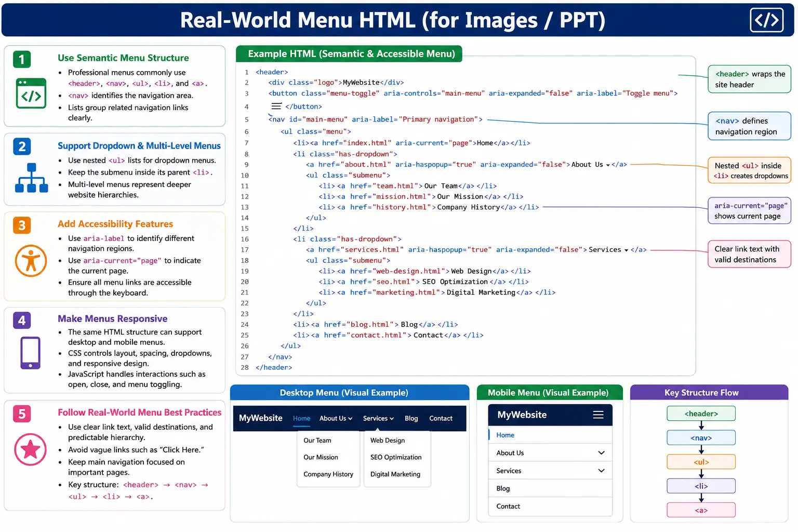Viewport: 798px width, 532px height.
Task: Tap Home row in mobile menu
Action: coord(550,435)
